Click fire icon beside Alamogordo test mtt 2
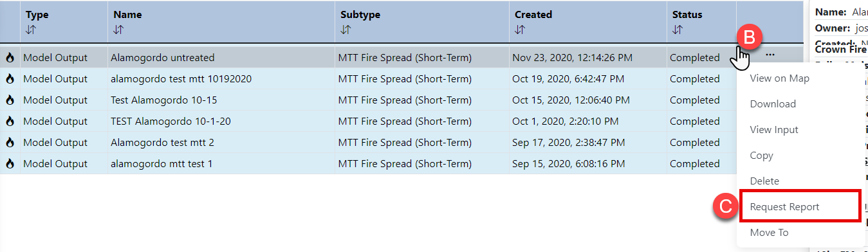 tap(10, 142)
